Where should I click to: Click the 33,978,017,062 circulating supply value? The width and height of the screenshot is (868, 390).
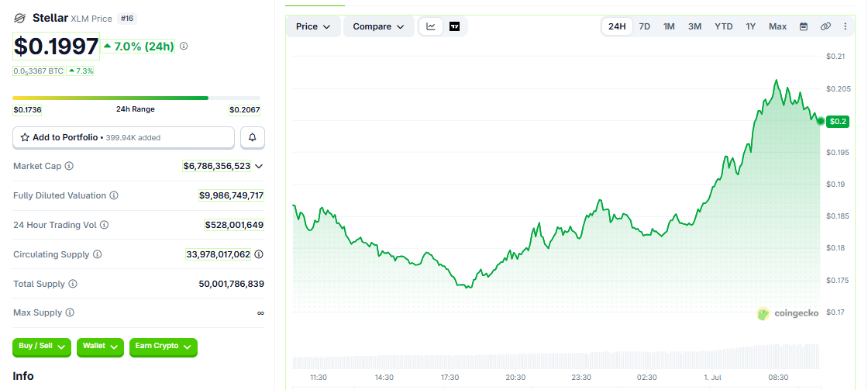[218, 254]
